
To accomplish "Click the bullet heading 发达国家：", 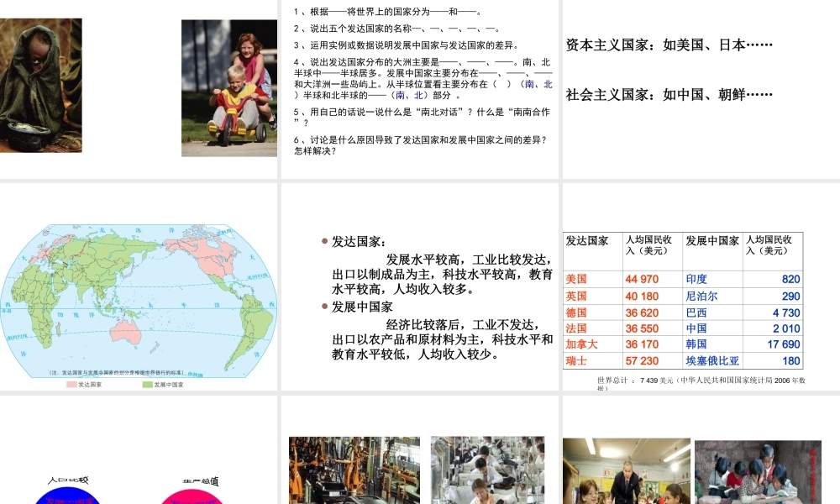I will coord(359,242).
